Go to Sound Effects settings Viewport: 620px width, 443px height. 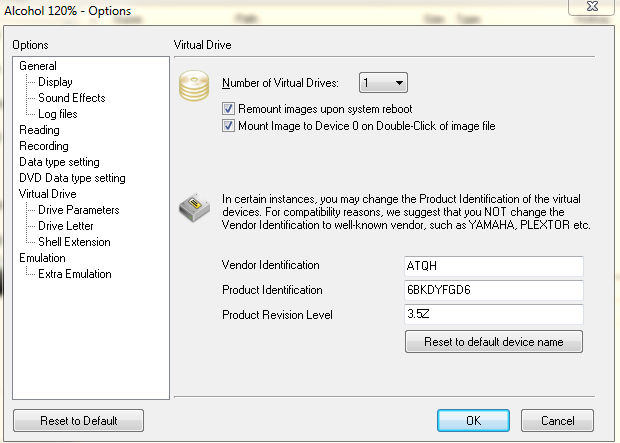(72, 98)
